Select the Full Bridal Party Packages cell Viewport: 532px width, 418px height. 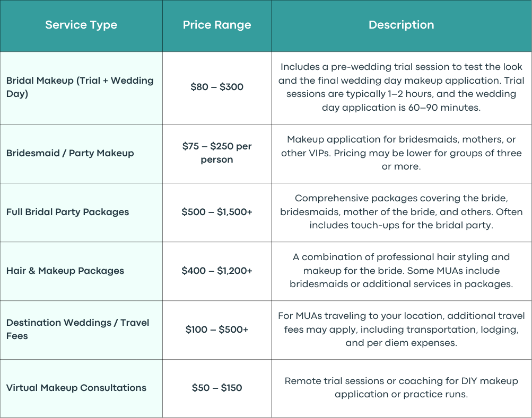[x=81, y=212]
